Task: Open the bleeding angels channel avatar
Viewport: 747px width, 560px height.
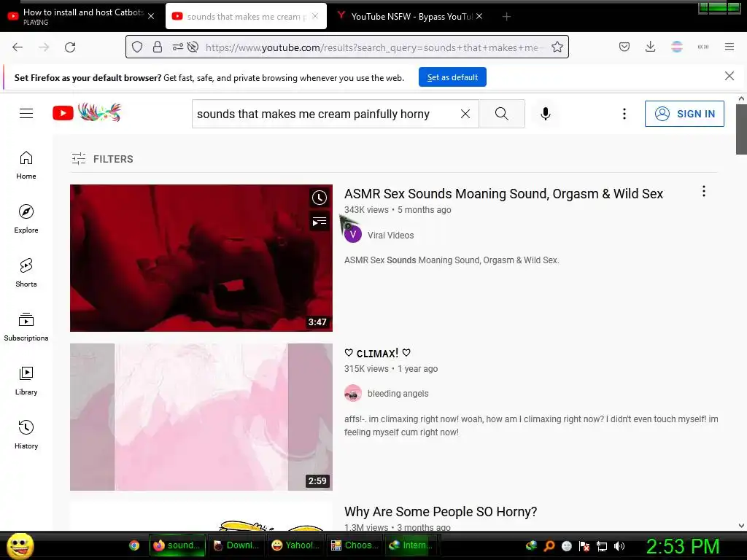Action: (353, 393)
